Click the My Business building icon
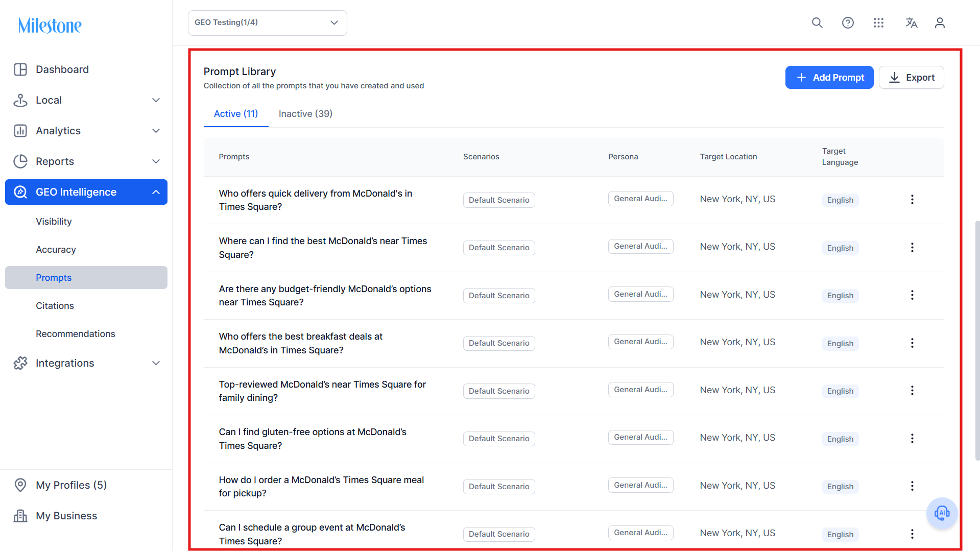Image resolution: width=980 pixels, height=551 pixels. point(20,516)
